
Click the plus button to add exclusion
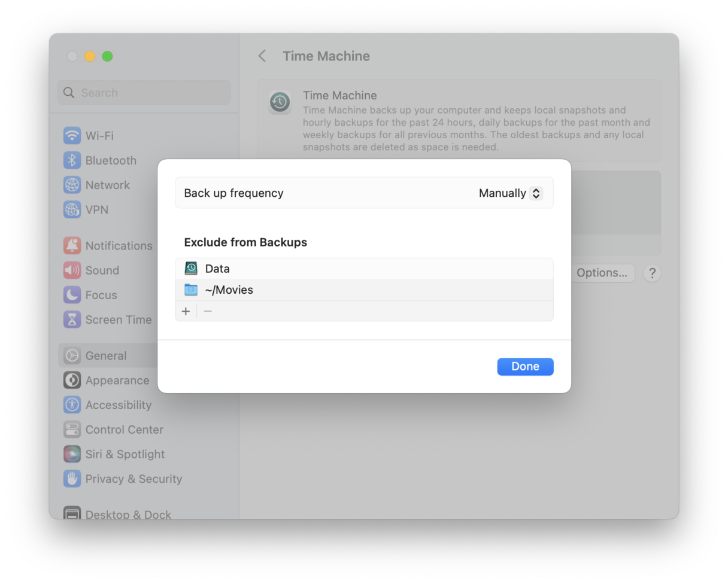point(186,311)
